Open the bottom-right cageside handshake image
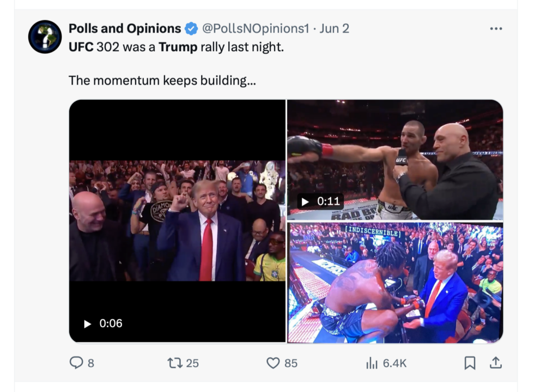534x392 pixels. pos(395,282)
